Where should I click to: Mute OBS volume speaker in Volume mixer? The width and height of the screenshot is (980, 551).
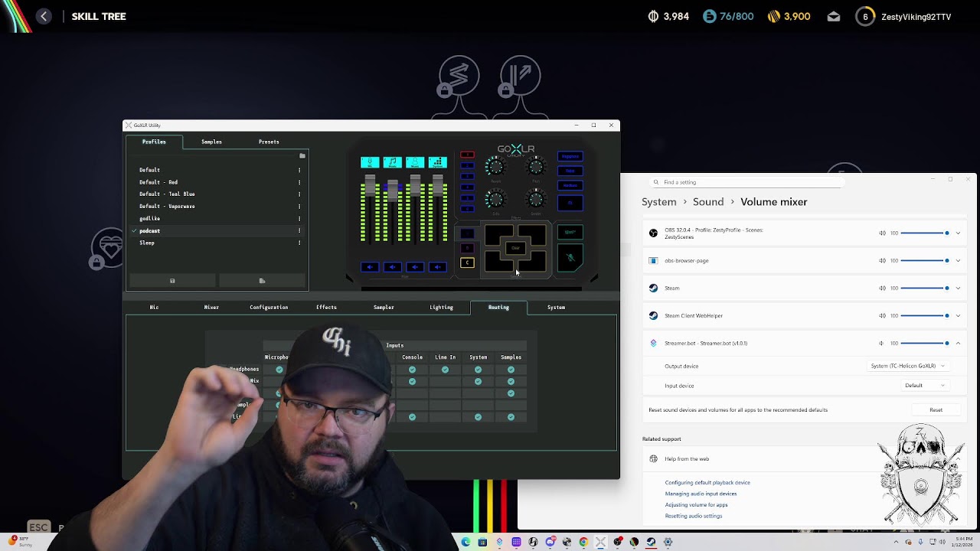882,233
